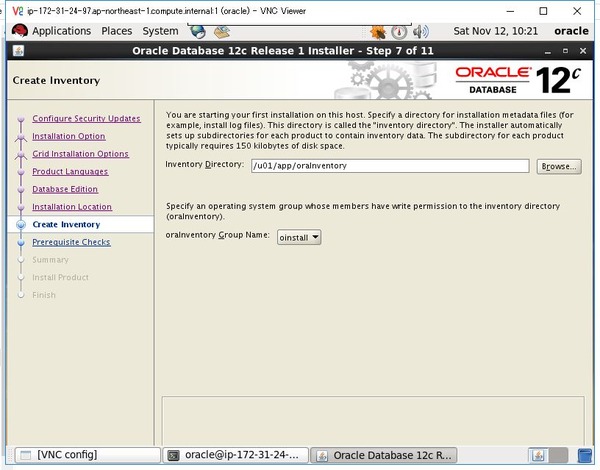Click the date and time clock
Image resolution: width=600 pixels, height=470 pixels.
[x=496, y=31]
